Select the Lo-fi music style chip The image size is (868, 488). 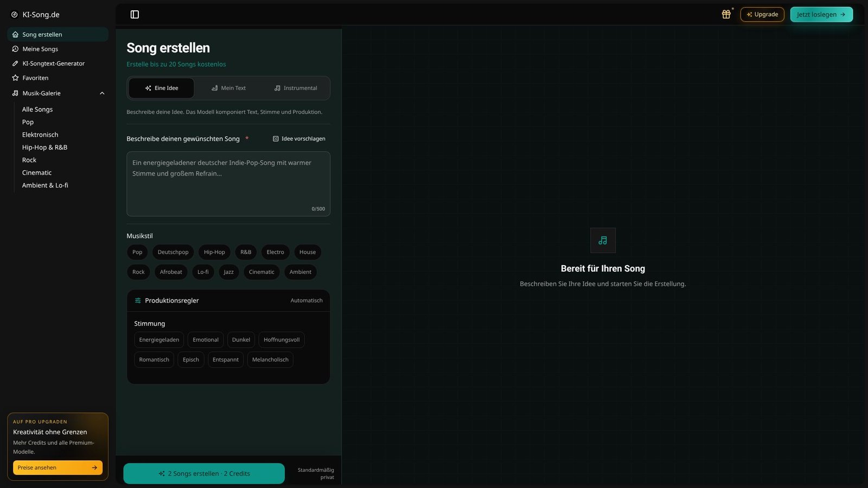tap(203, 272)
